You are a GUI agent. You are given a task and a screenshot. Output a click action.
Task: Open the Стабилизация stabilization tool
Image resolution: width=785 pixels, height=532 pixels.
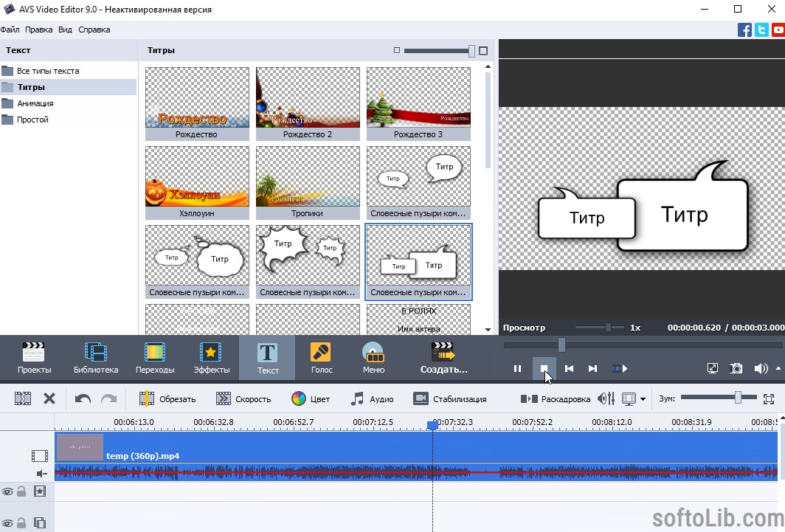pos(449,399)
